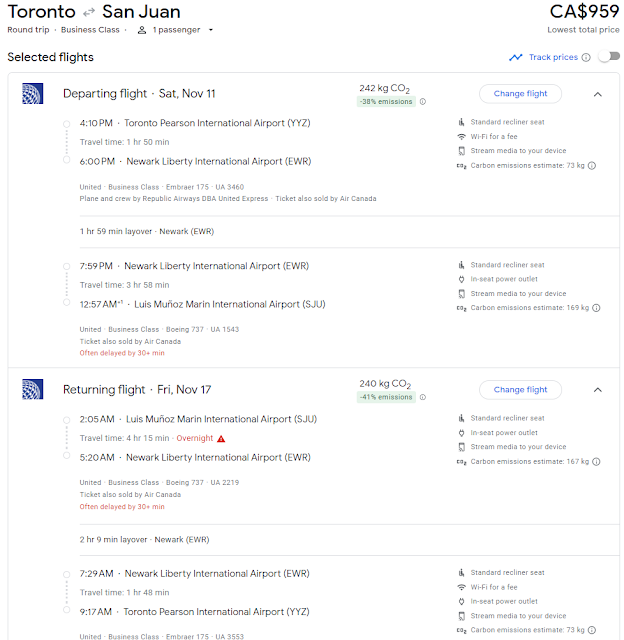624x640 pixels.
Task: Click the passenger person icon
Action: click(x=142, y=30)
